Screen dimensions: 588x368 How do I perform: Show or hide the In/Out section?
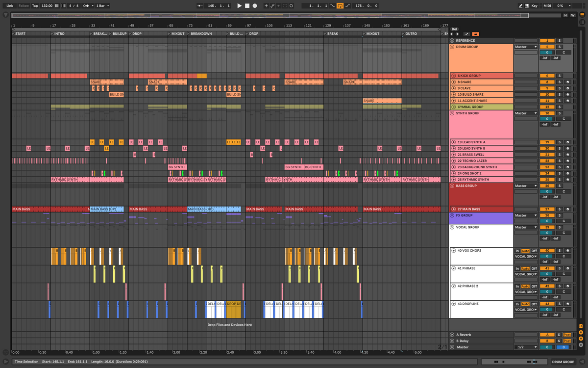click(x=581, y=326)
